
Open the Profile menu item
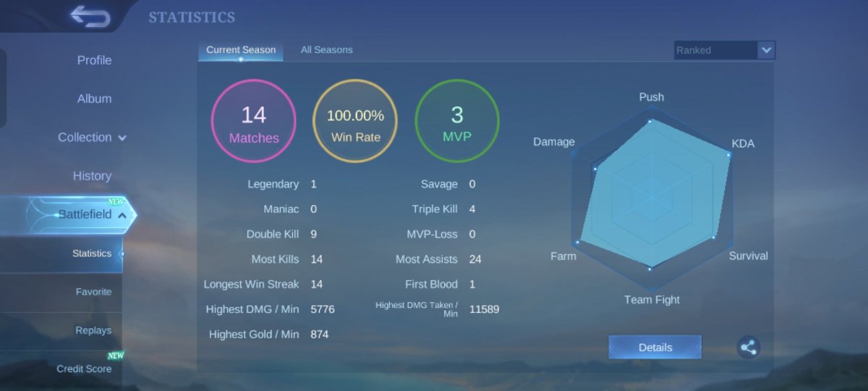95,60
